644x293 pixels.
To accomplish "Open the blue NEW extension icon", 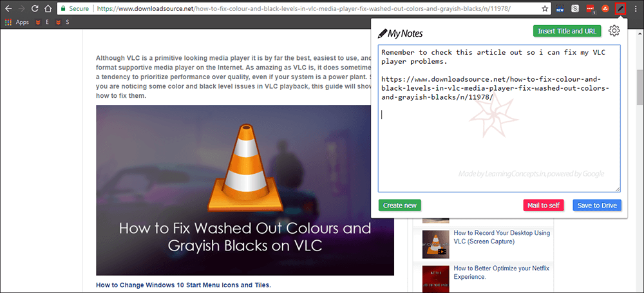I will (x=560, y=8).
